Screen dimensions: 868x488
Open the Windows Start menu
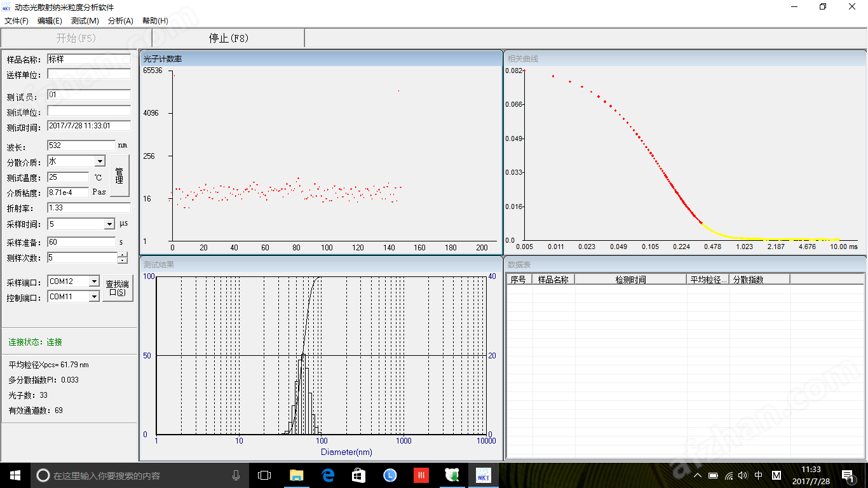(x=15, y=475)
